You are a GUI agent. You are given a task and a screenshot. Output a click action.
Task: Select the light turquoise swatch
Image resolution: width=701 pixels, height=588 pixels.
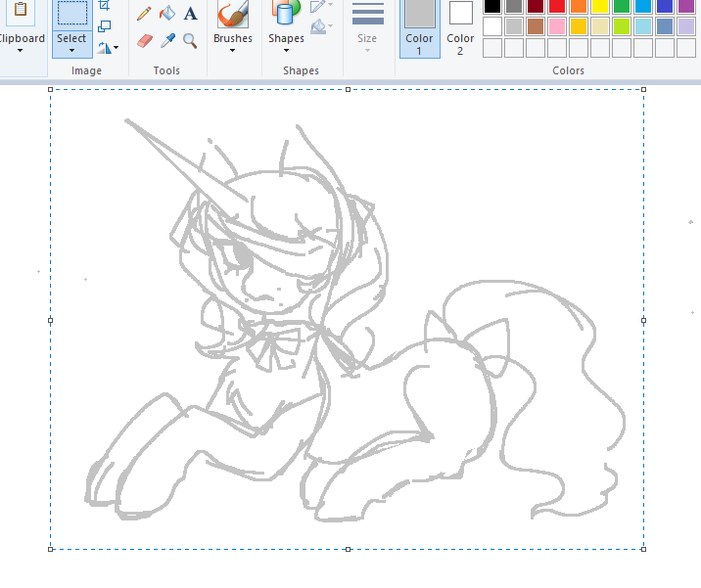tap(643, 26)
